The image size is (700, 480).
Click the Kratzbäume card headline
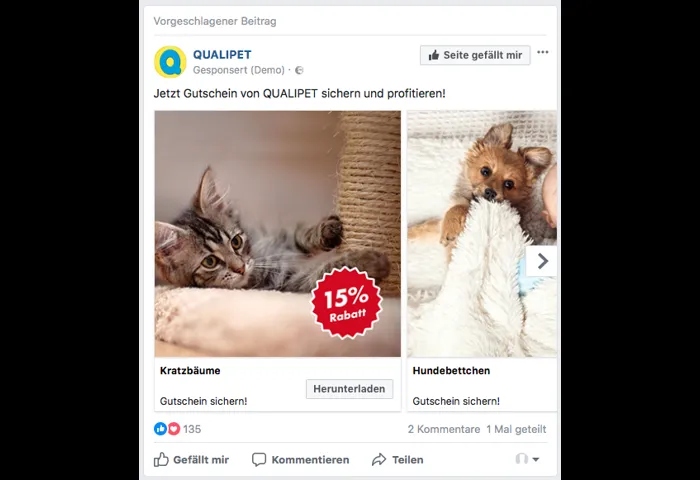click(190, 371)
